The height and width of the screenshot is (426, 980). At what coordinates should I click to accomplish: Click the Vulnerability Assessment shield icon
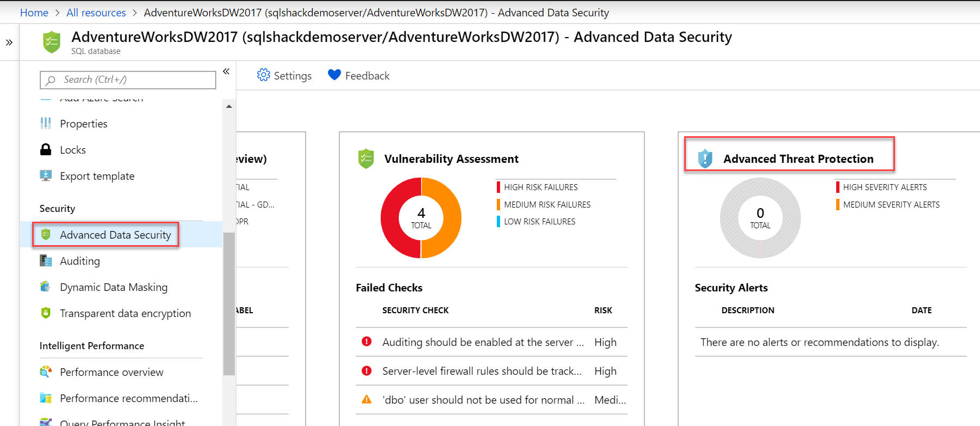point(366,159)
